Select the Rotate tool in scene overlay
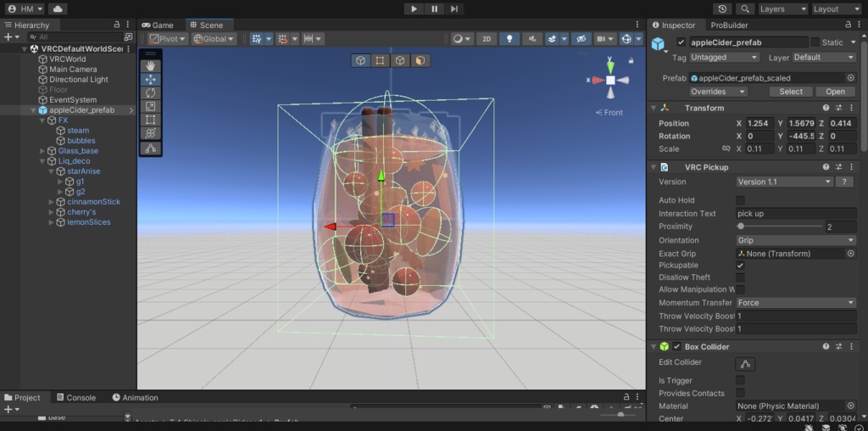 point(150,93)
